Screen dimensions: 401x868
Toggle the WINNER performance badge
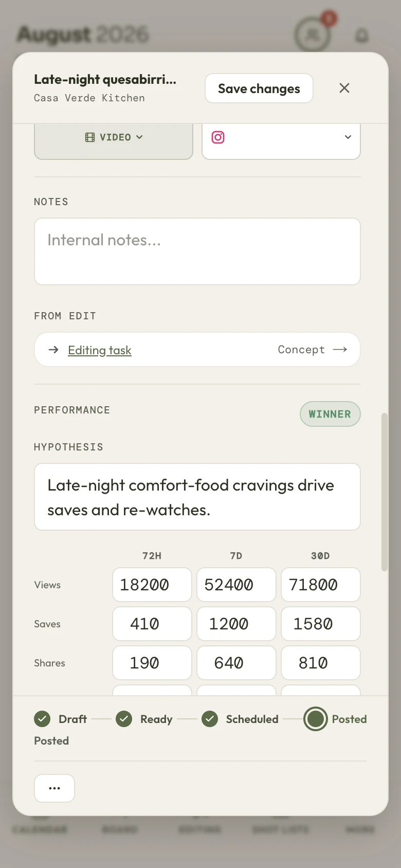330,414
